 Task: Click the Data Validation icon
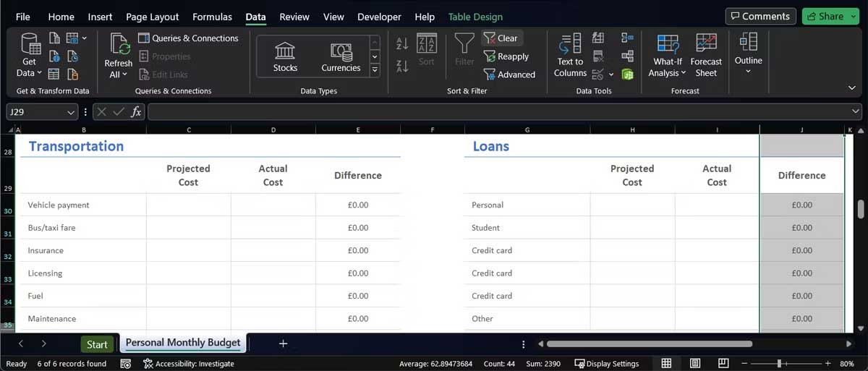tap(598, 74)
